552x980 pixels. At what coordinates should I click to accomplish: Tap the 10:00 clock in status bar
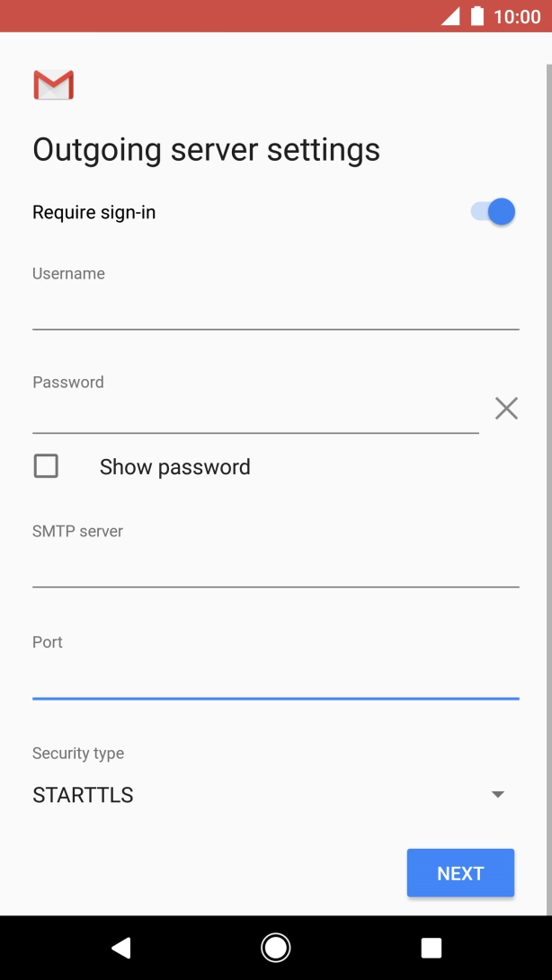pos(517,16)
